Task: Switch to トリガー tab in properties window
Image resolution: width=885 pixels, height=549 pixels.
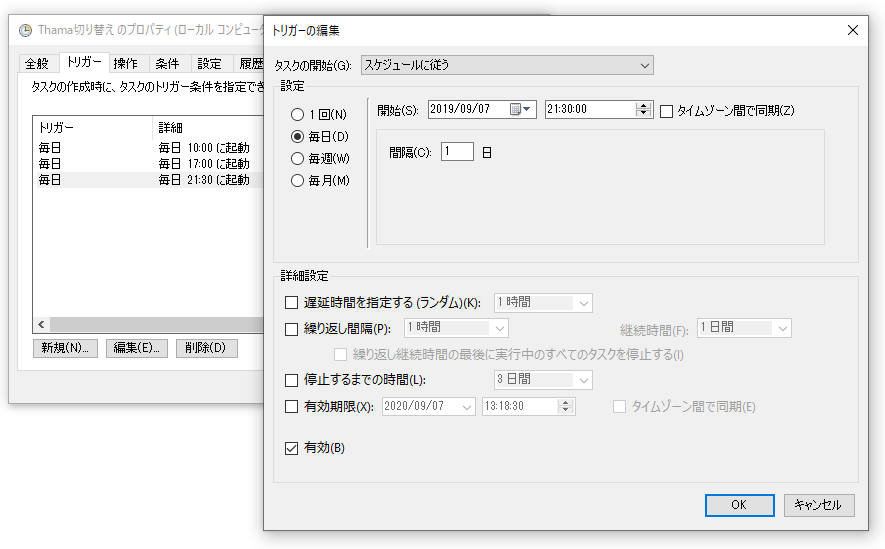Action: tap(84, 62)
